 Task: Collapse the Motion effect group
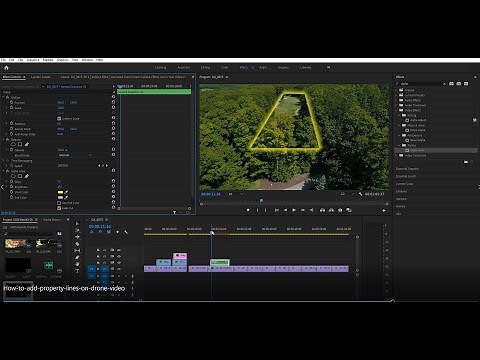pos(3,97)
